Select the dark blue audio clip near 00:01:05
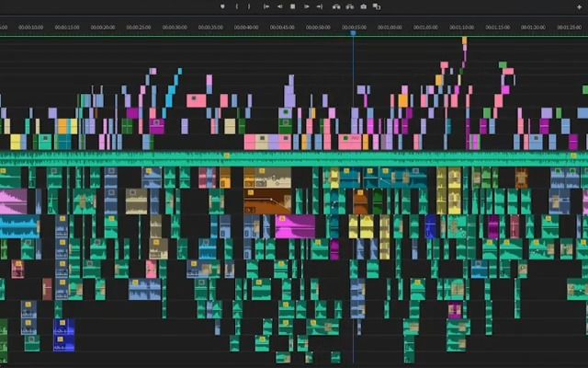The image size is (588, 368). pyautogui.click(x=430, y=226)
